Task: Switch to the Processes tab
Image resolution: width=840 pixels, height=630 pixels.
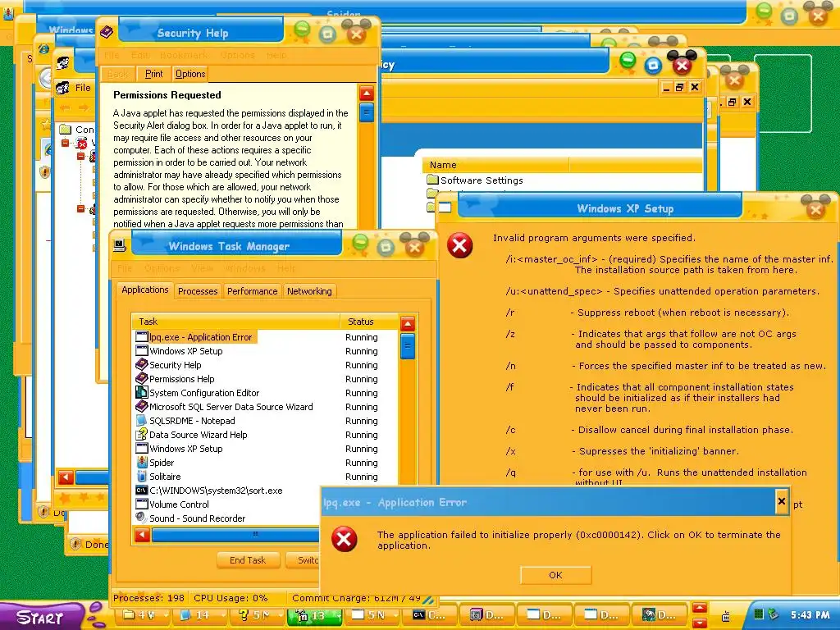Action: 198,291
